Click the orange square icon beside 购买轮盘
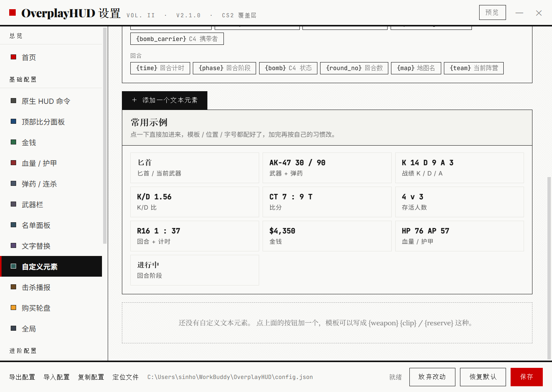The image size is (552, 392). coord(13,308)
